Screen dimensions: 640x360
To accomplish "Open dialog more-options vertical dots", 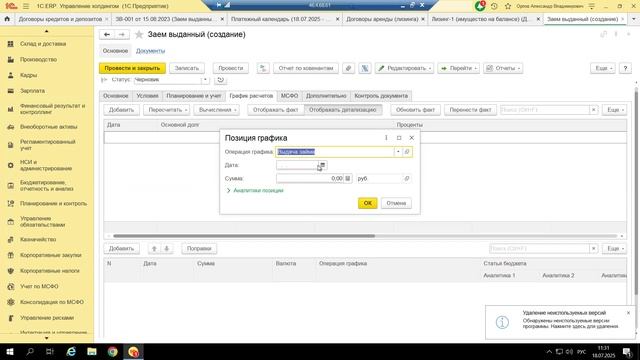I will pyautogui.click(x=386, y=138).
